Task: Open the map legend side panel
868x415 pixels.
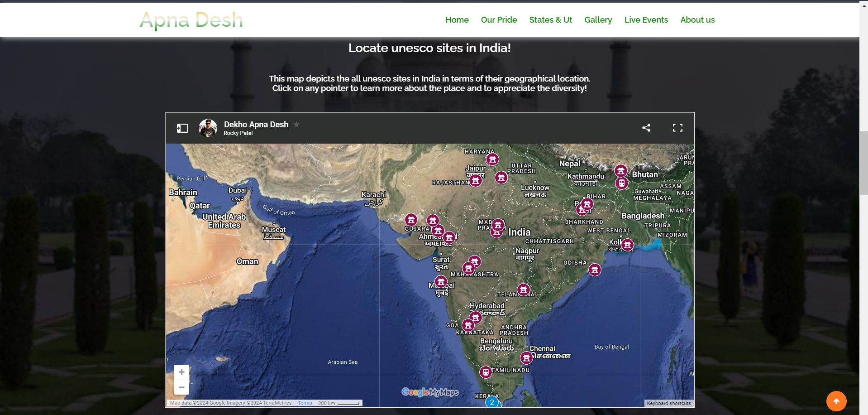Action: pyautogui.click(x=183, y=128)
